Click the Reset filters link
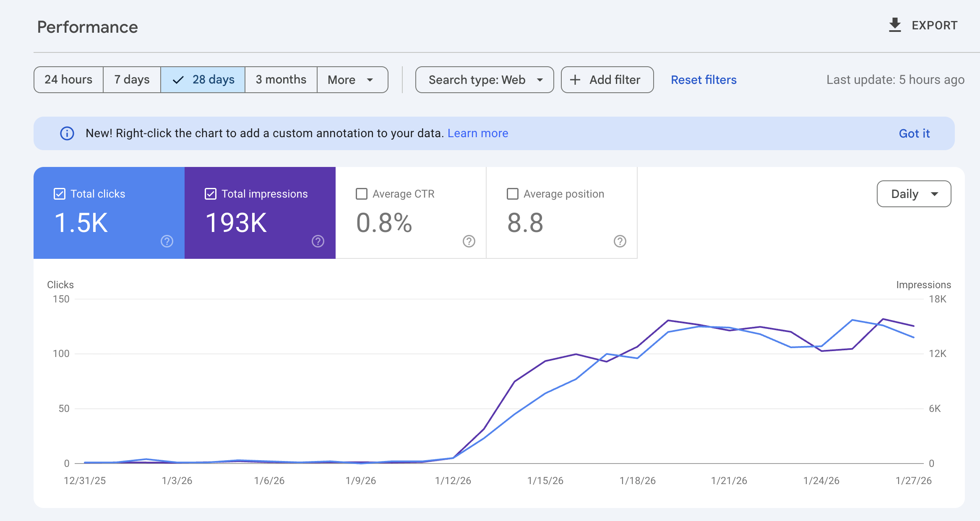980x521 pixels. click(x=703, y=80)
